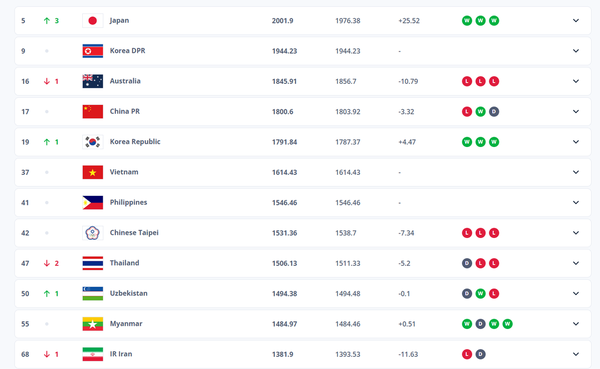Click the Chinese Taipei emblem icon
Screen dimensions: 600x369
(x=93, y=233)
